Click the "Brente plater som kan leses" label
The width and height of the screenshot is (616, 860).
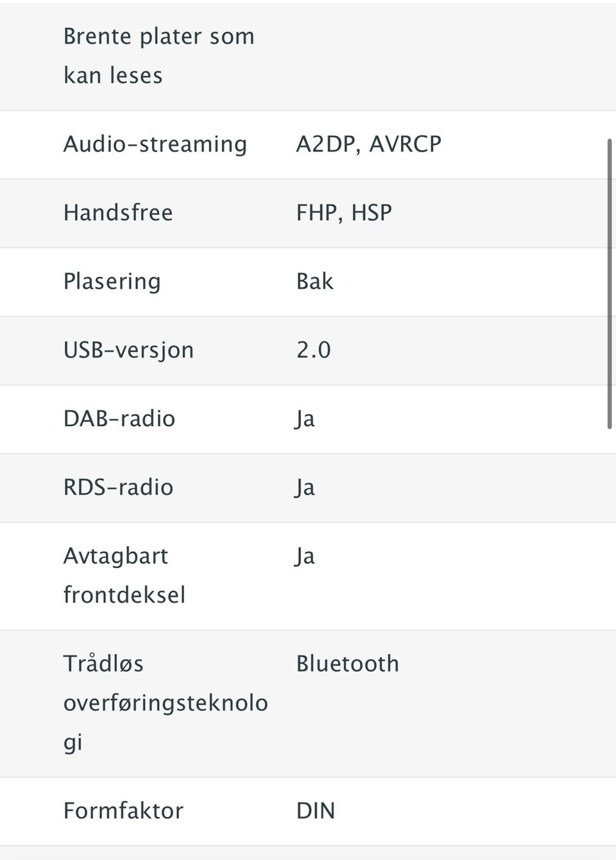click(158, 56)
